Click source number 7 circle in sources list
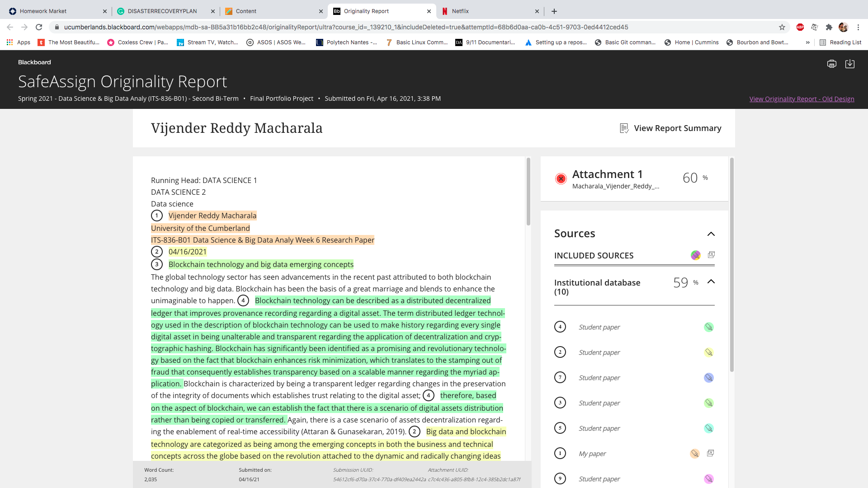 [x=560, y=377]
